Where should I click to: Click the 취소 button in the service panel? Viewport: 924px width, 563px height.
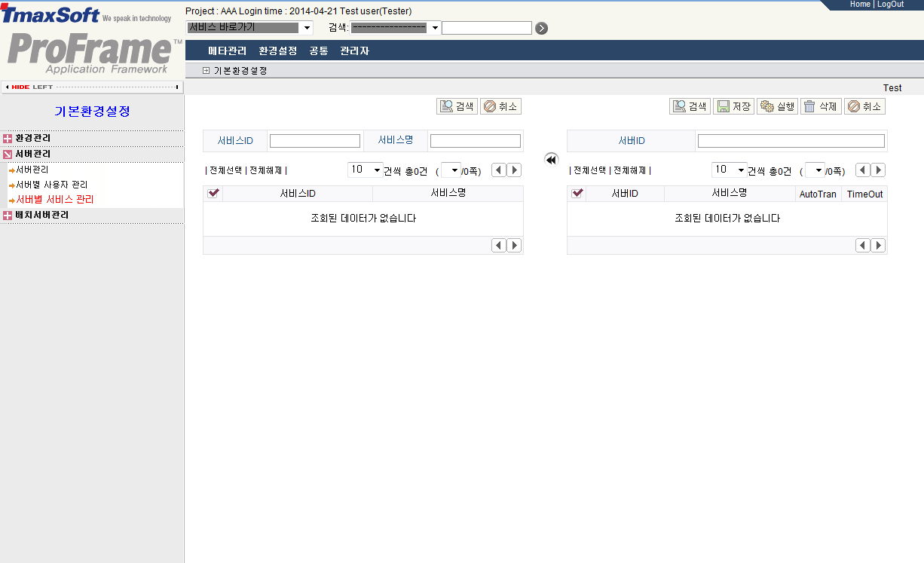click(500, 107)
